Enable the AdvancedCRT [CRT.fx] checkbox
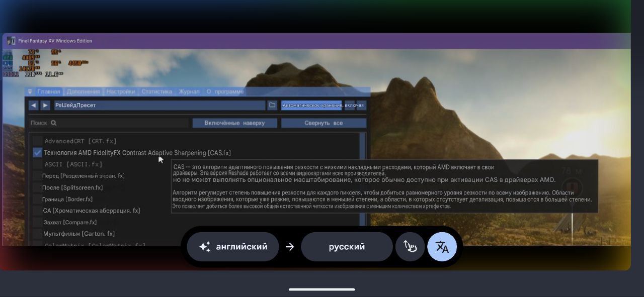The height and width of the screenshot is (297, 644). tap(38, 141)
